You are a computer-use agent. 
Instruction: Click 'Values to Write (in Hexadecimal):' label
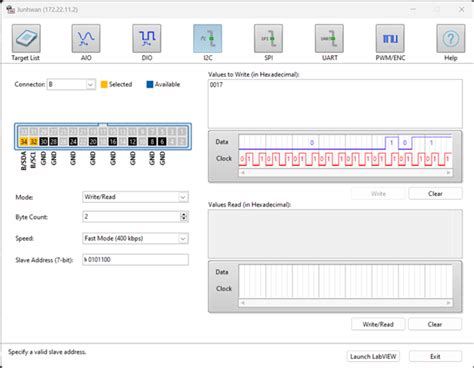(x=254, y=74)
